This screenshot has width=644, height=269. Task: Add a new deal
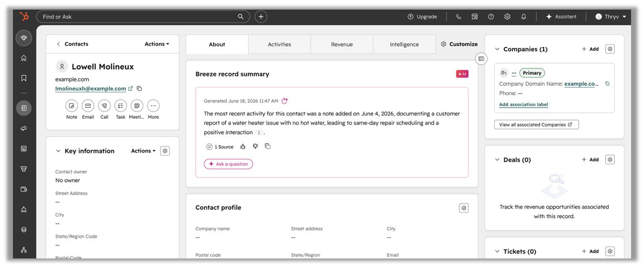click(x=590, y=159)
